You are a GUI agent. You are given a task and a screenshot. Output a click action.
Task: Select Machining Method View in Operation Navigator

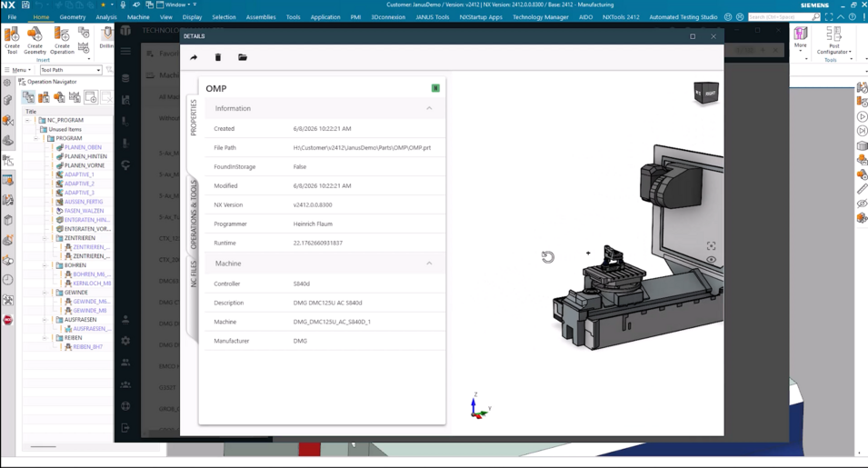coord(75,98)
